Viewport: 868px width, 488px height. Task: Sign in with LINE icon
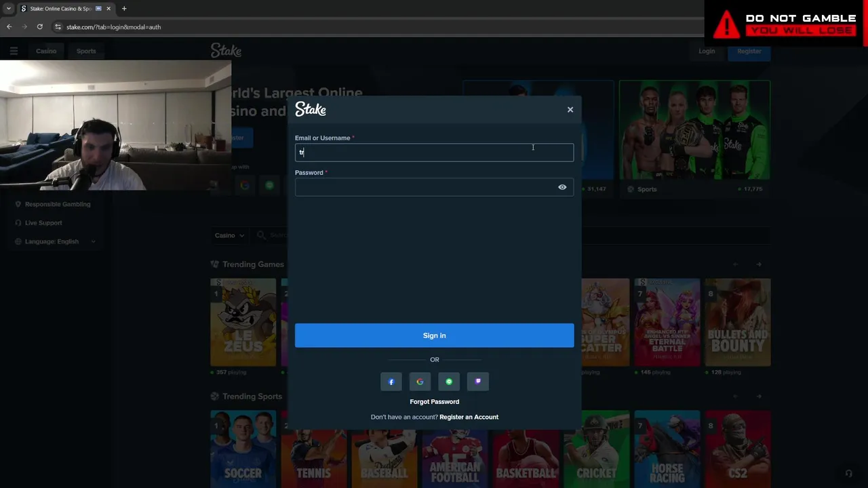click(449, 382)
